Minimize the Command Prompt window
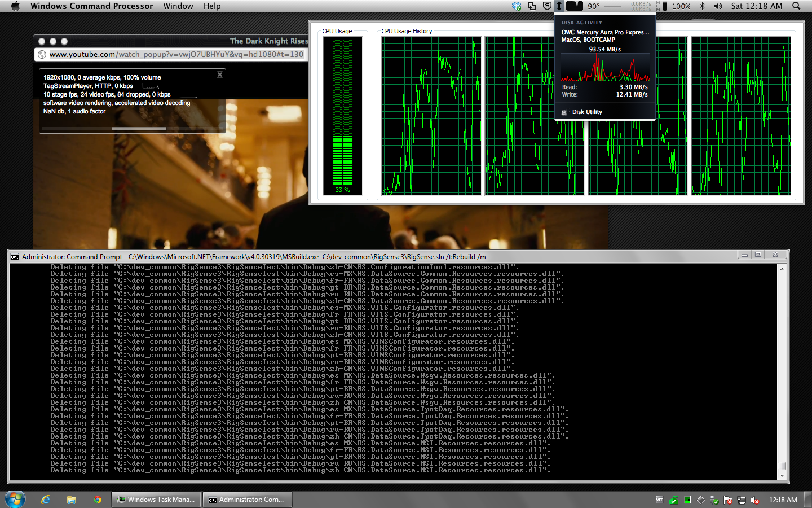 (744, 255)
